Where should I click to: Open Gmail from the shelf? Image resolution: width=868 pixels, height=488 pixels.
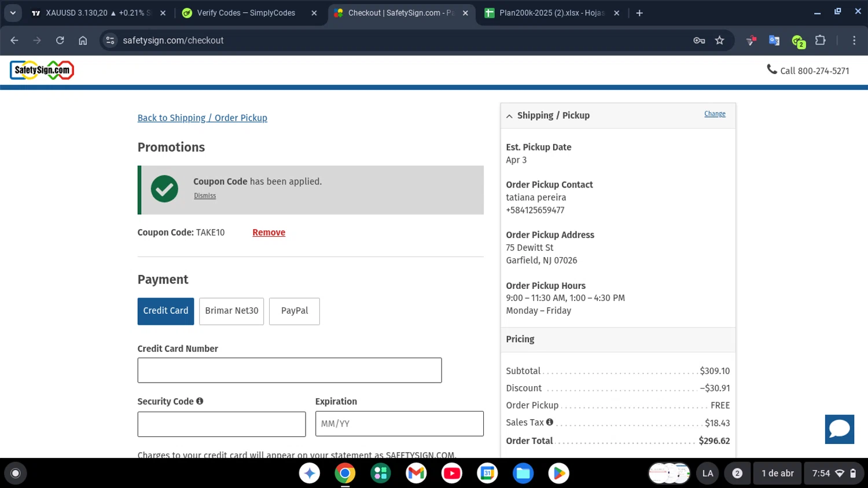click(416, 473)
